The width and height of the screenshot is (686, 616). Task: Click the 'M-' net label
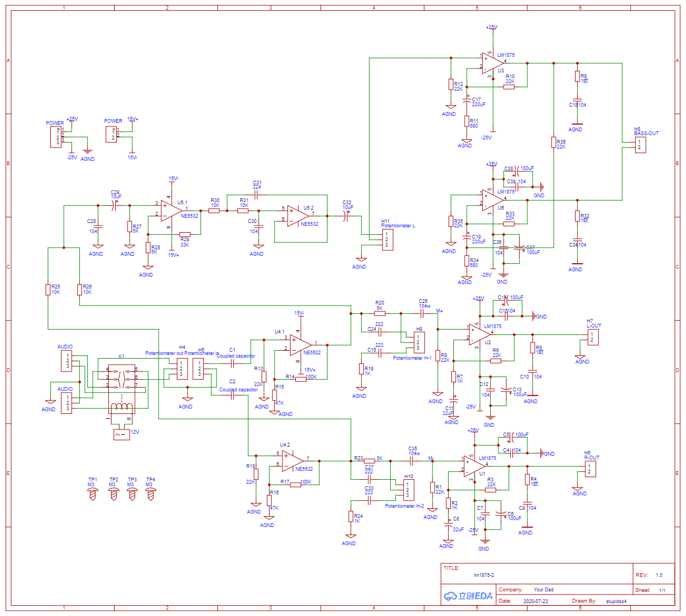431,459
